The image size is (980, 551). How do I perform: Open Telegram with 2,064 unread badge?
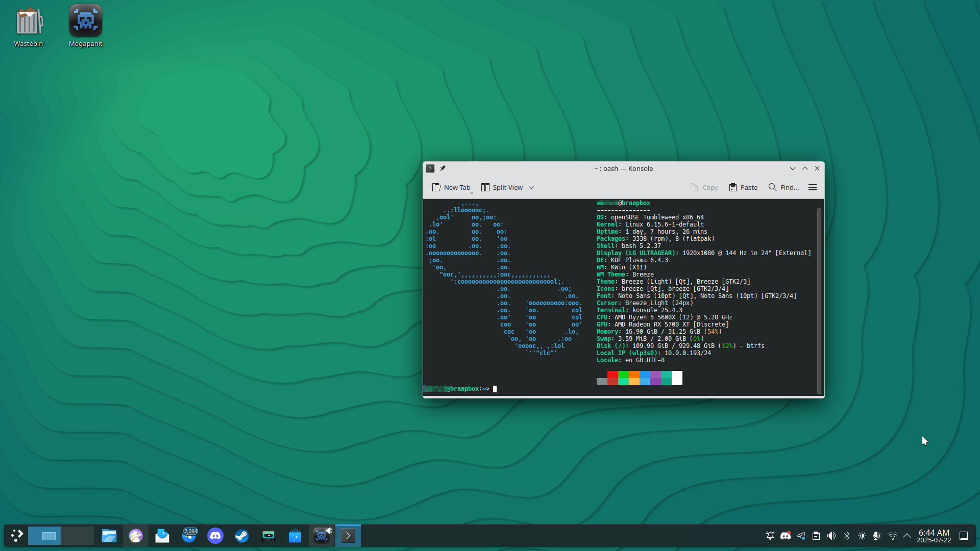(x=189, y=536)
